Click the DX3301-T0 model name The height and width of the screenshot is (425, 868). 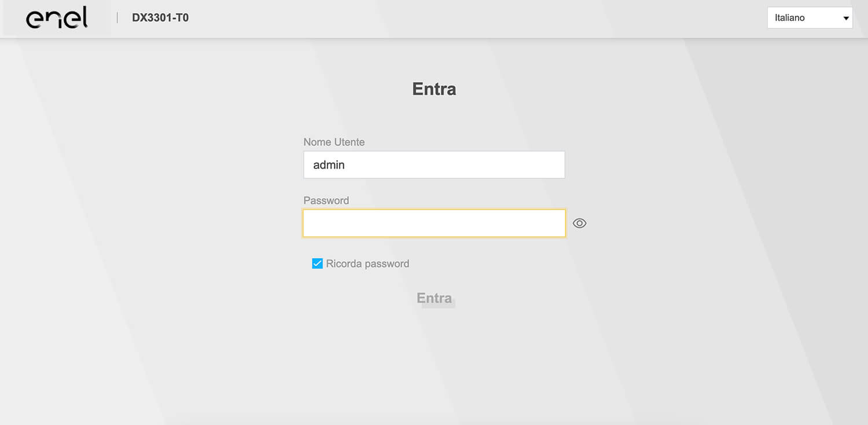tap(160, 18)
